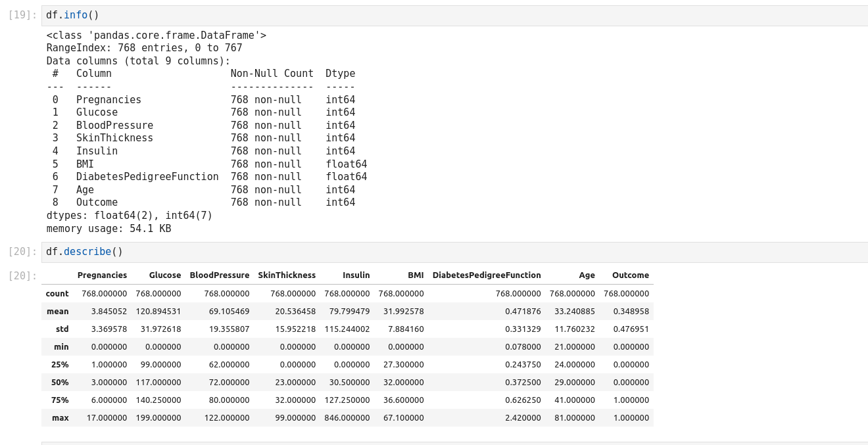868x445 pixels.
Task: Click the df.info() code cell
Action: click(x=454, y=15)
